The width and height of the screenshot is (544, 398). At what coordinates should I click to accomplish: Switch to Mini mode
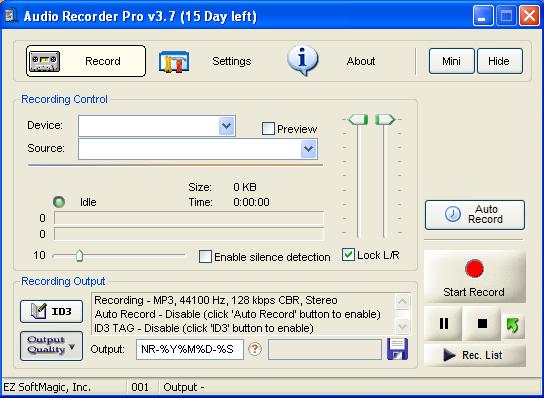click(x=451, y=61)
